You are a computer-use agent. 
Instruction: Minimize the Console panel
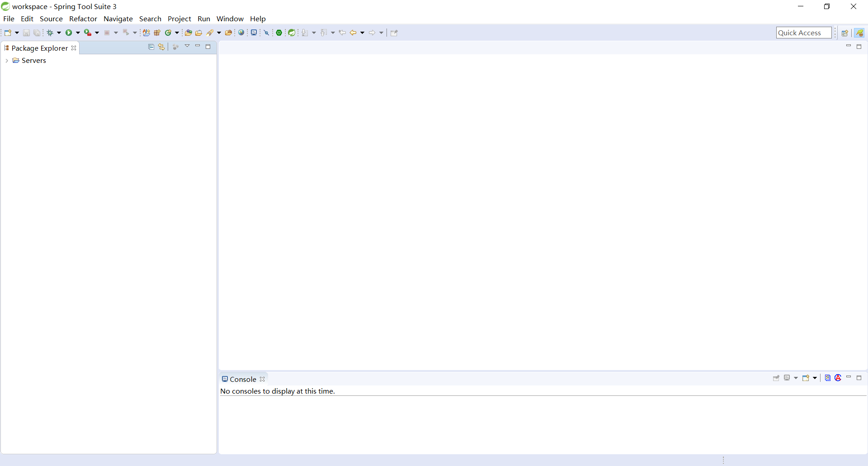(x=849, y=377)
